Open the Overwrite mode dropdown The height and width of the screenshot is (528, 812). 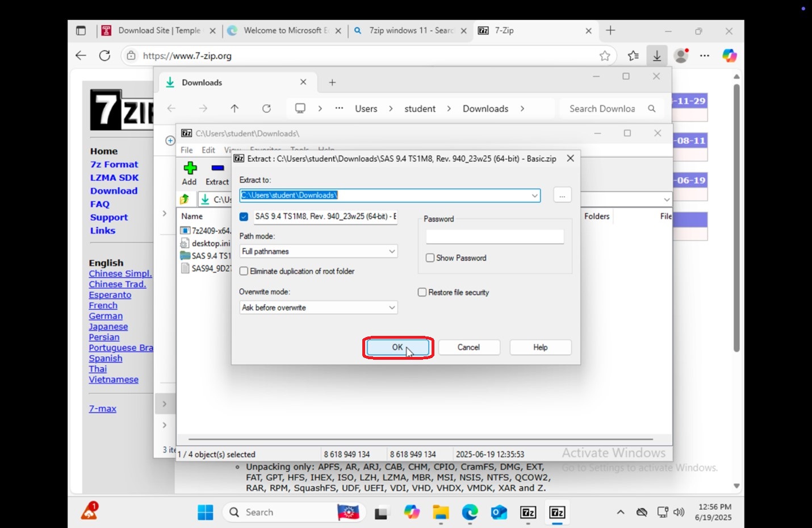[318, 307]
